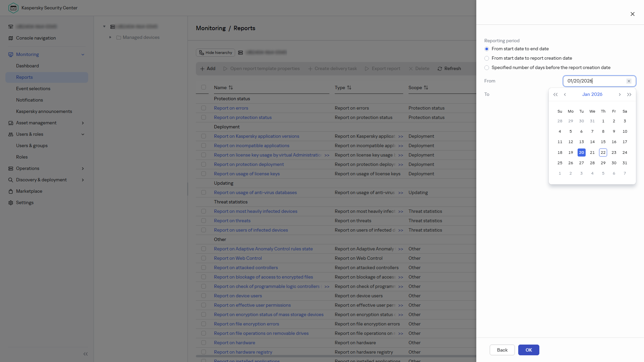Expand the Asset management section
Screen dimensions: 644x362
click(x=83, y=123)
